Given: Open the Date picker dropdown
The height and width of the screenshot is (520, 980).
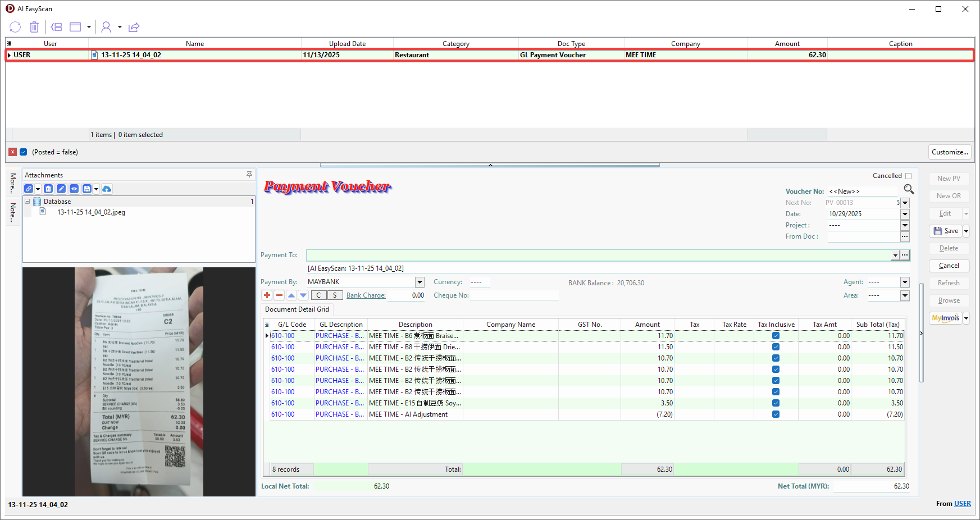Looking at the screenshot, I should (x=905, y=214).
